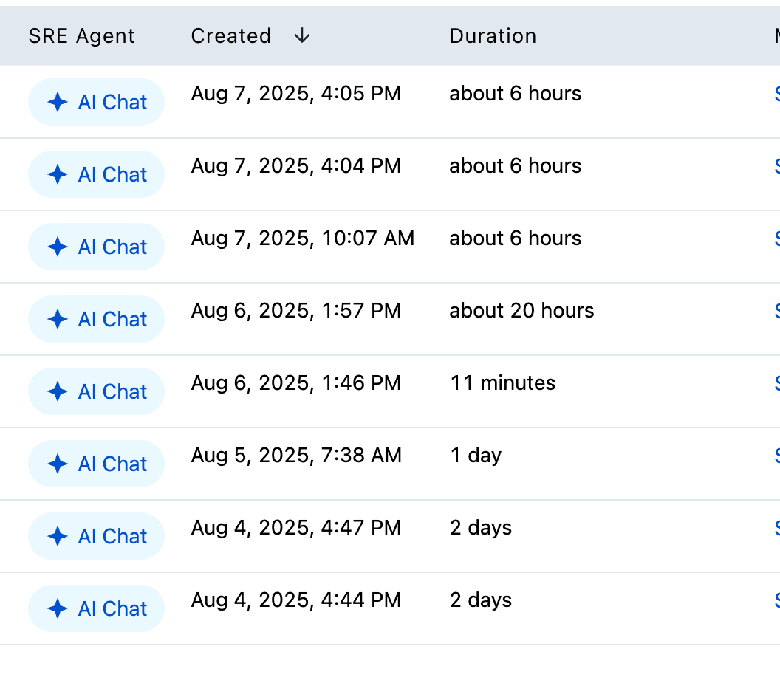Open the blue link on the first row
This screenshot has width=780, height=700.
(x=776, y=93)
